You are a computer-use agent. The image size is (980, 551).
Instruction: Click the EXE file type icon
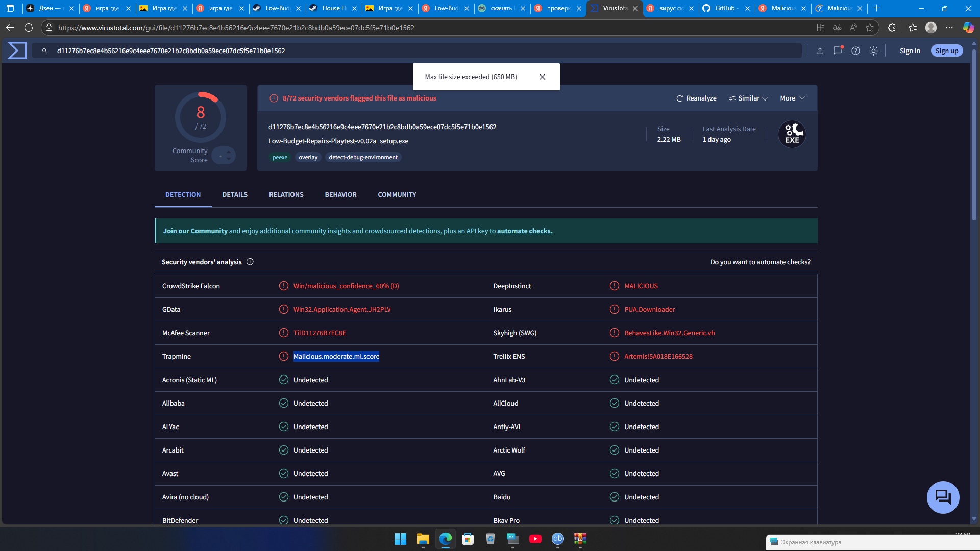point(792,135)
